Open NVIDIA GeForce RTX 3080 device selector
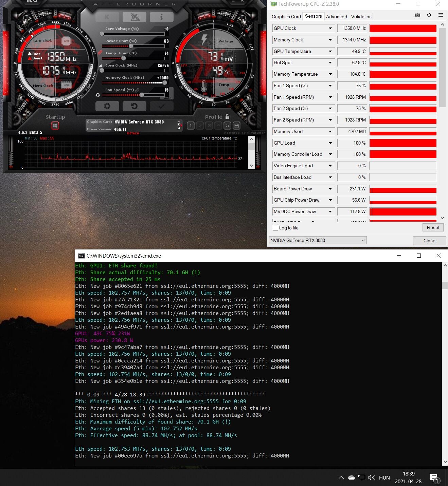The image size is (448, 486). [x=318, y=240]
